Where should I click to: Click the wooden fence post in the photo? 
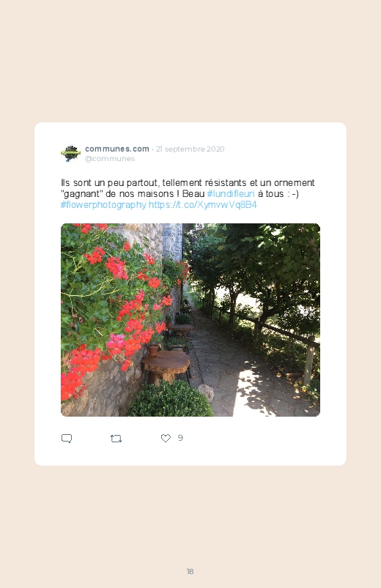tap(309, 360)
